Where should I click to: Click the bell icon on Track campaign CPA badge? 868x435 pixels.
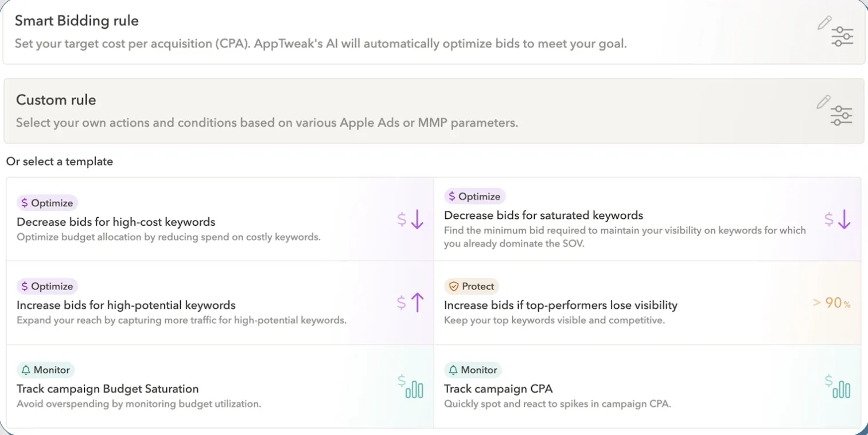[x=453, y=370]
